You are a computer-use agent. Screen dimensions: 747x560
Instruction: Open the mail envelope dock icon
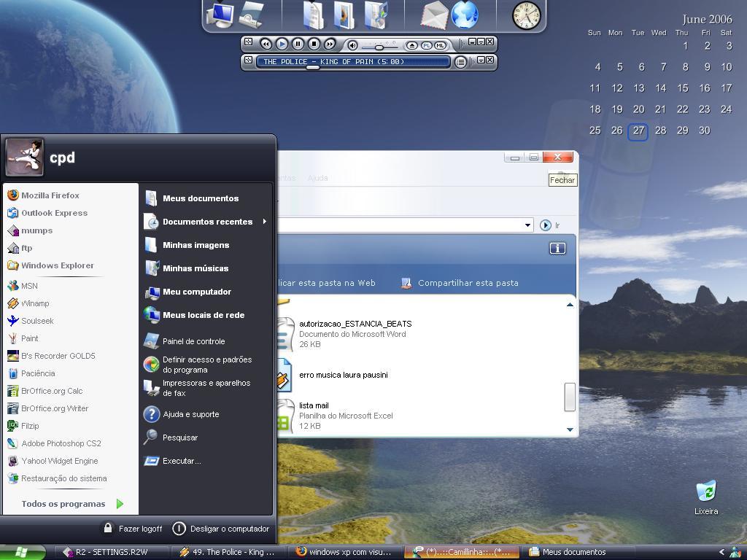coord(434,15)
